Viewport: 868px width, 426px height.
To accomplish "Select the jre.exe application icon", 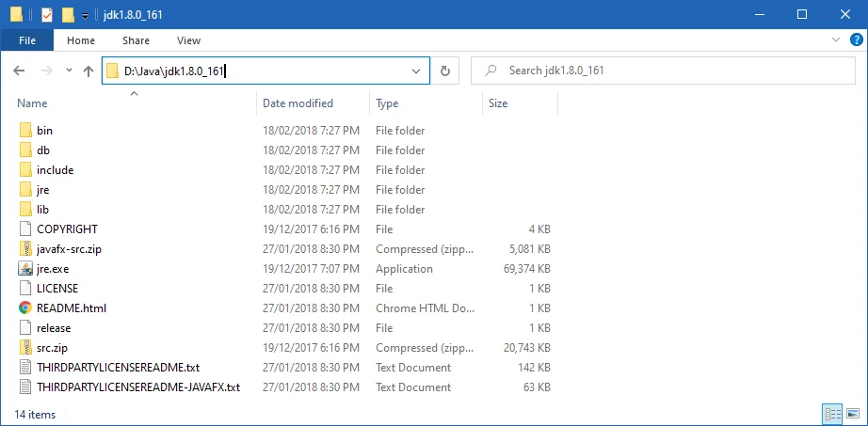I will click(25, 269).
